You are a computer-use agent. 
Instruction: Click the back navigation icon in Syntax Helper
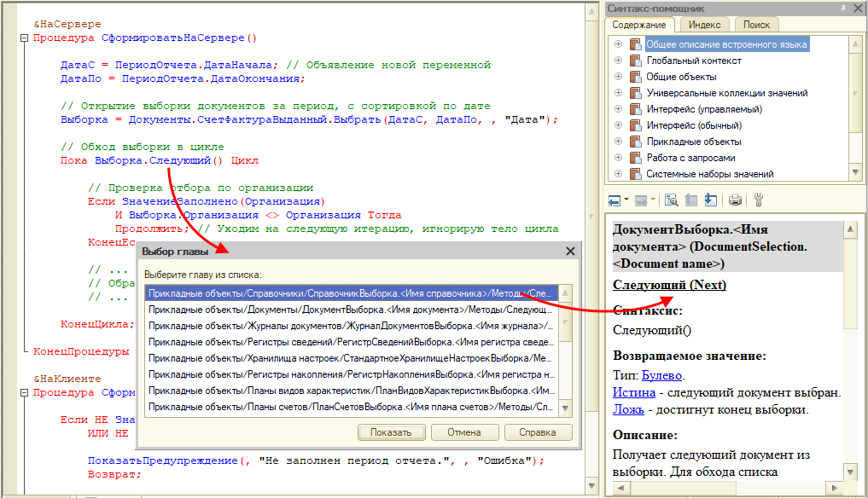[614, 200]
